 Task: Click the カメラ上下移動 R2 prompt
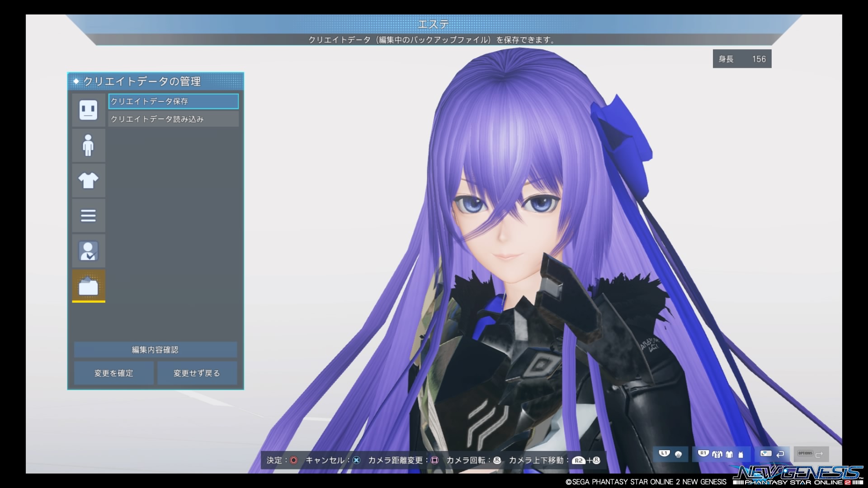(x=555, y=460)
